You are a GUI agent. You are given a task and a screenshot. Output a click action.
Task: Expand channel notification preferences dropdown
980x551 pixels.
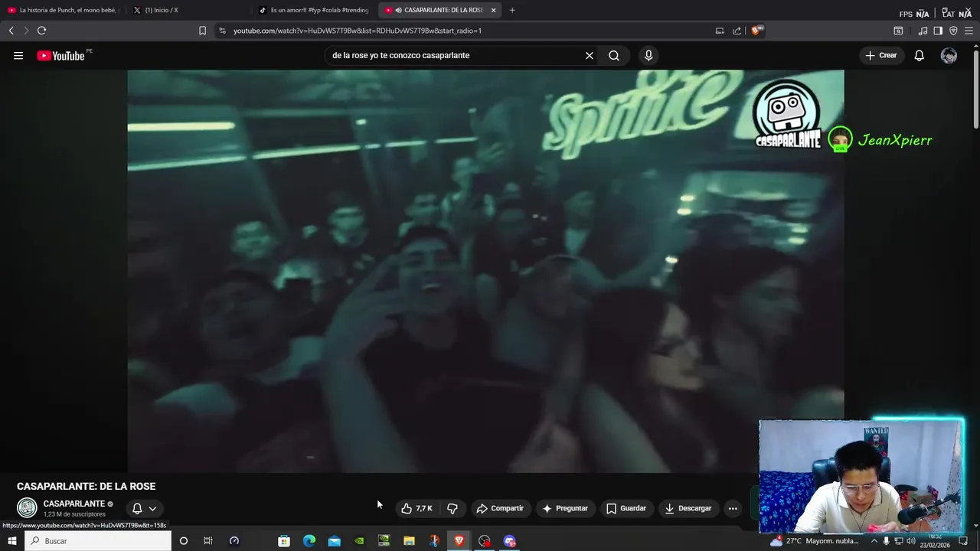tap(144, 508)
